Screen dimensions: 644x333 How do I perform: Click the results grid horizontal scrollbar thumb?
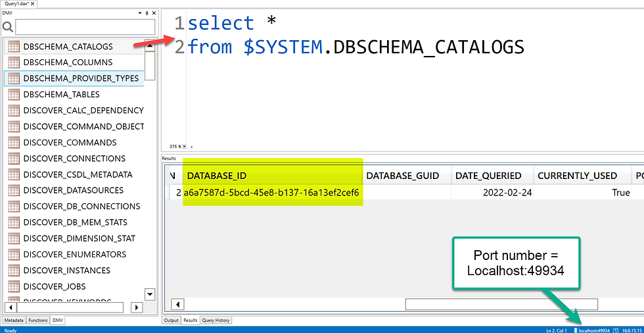pos(501,304)
